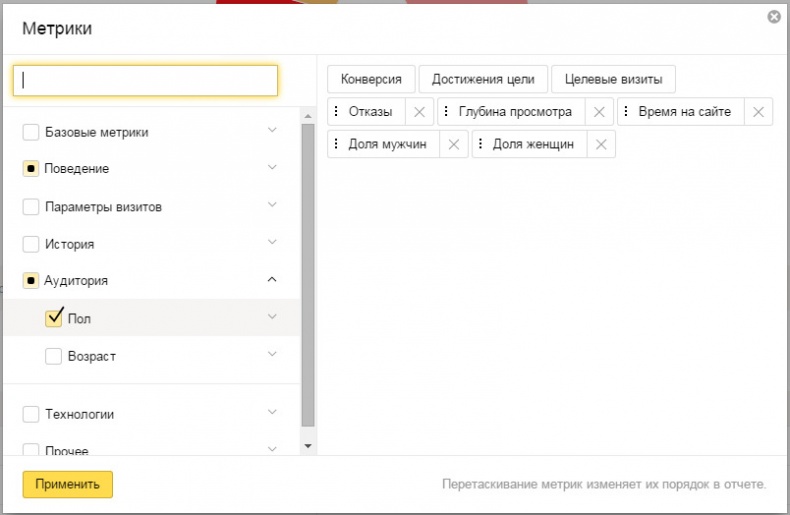Collapse the Аудитория section arrow
Image resolution: width=790 pixels, height=515 pixels.
point(272,280)
